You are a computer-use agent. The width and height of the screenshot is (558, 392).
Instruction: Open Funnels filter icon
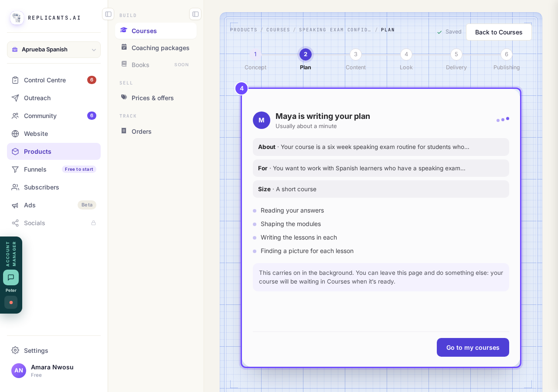(15, 169)
